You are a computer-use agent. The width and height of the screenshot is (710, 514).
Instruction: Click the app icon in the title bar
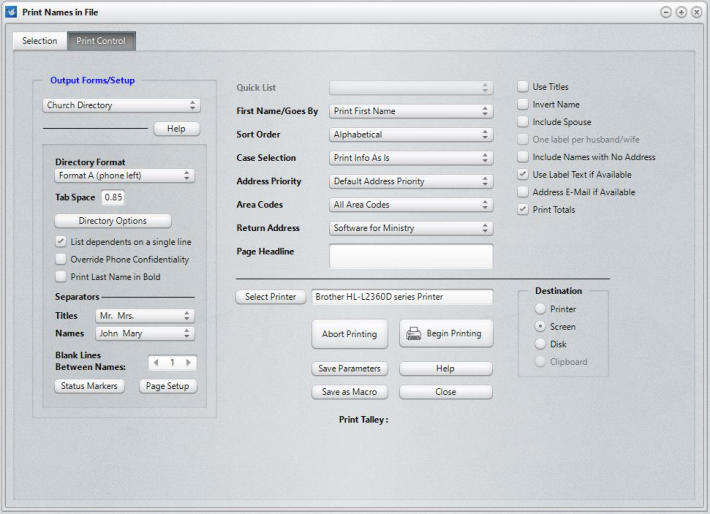[x=12, y=11]
